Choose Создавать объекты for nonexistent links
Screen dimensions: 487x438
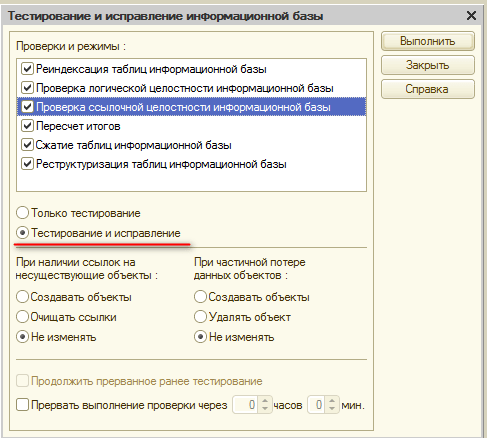tap(22, 297)
